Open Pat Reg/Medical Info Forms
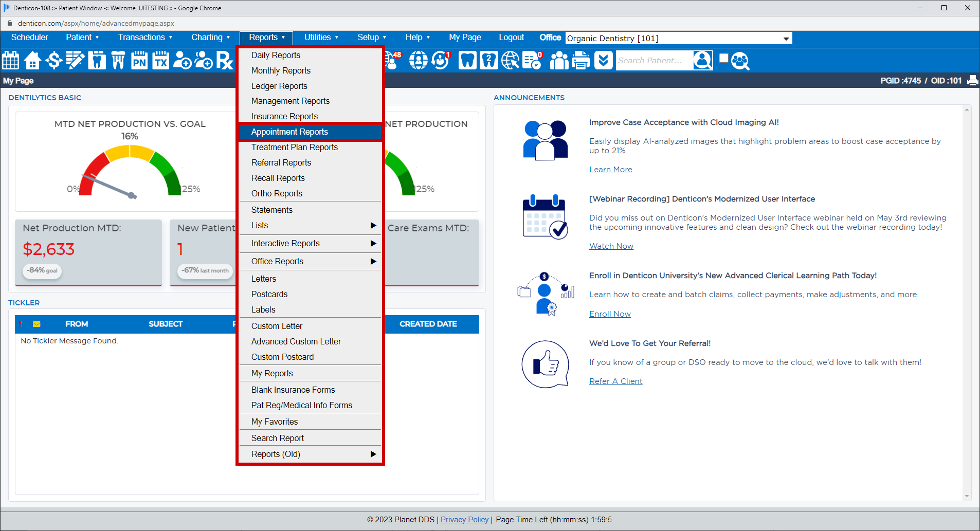The image size is (980, 531). [311, 406]
